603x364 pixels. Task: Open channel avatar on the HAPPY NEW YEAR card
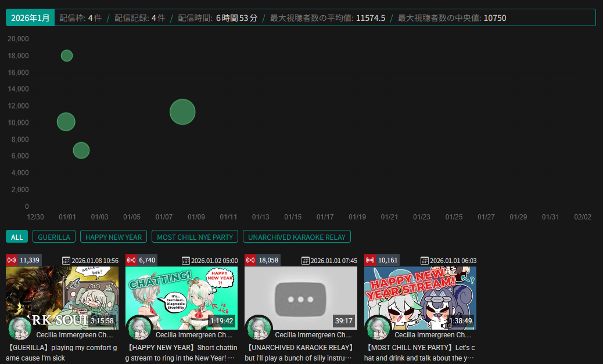click(139, 329)
